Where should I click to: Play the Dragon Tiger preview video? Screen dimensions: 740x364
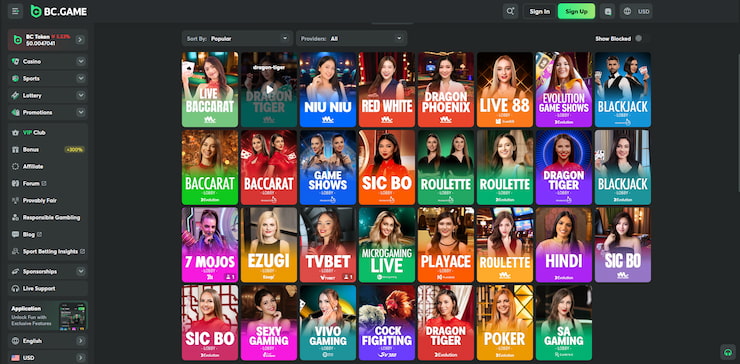pyautogui.click(x=269, y=89)
